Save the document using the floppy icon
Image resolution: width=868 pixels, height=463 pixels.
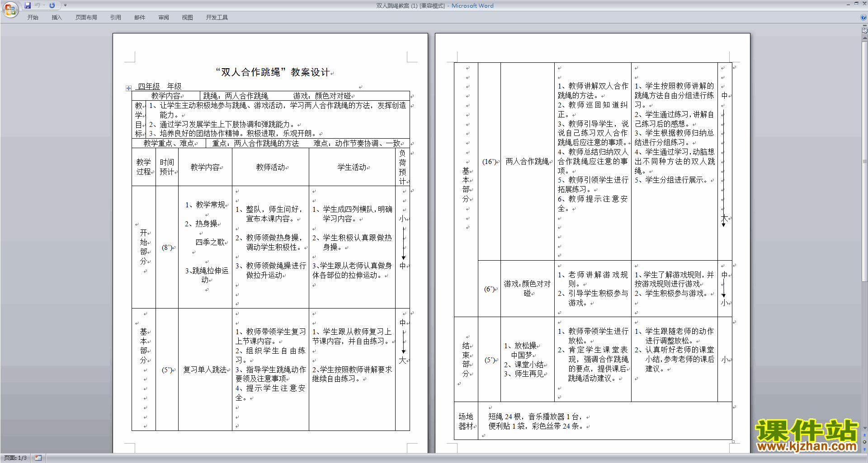point(28,5)
